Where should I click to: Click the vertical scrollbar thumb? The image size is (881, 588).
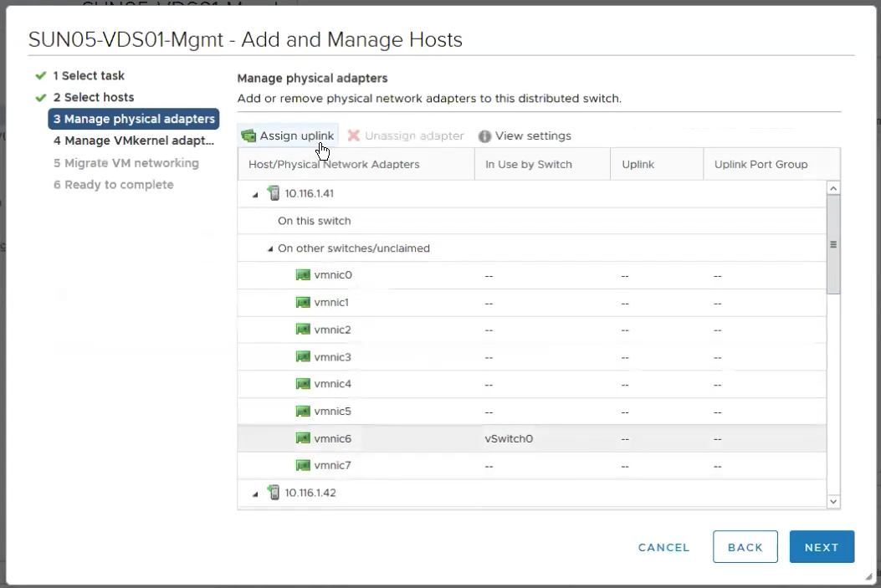coord(833,244)
